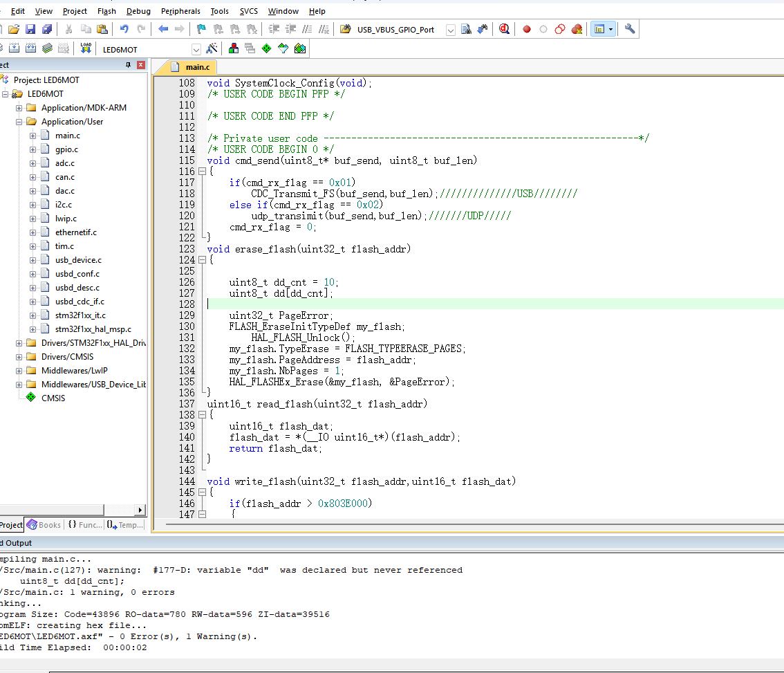Collapse the Application/User folder
Image resolution: width=784 pixels, height=673 pixels.
click(x=19, y=122)
